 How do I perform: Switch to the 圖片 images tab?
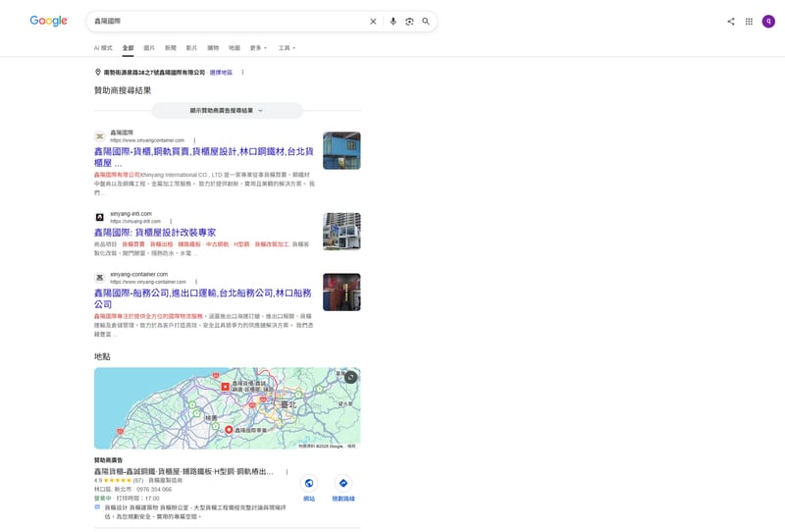(x=149, y=48)
